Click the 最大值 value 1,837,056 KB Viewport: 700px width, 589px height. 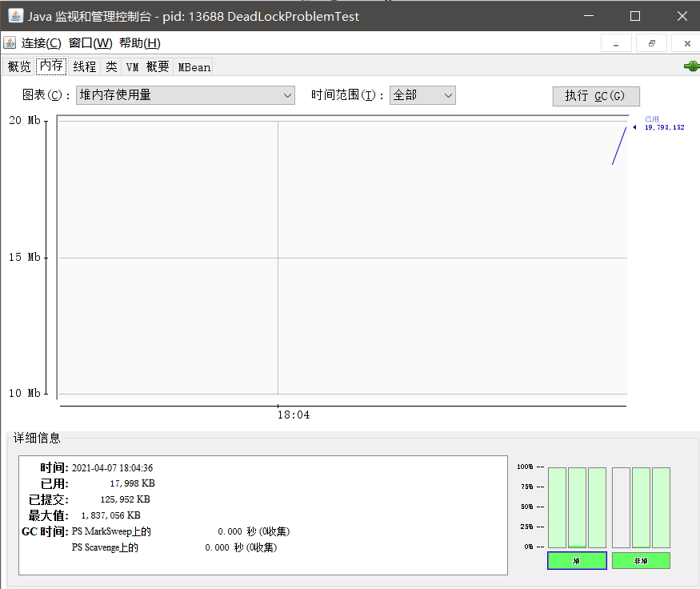click(110, 515)
